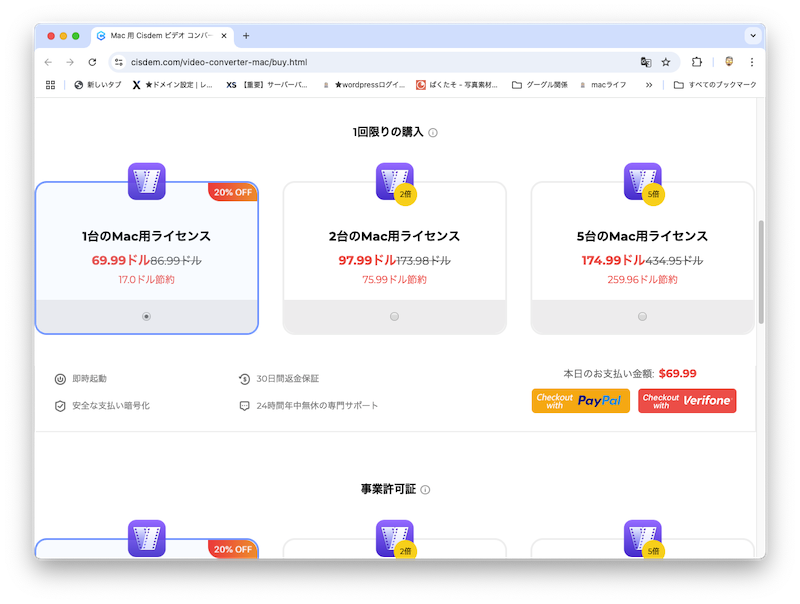
Task: Open the グーグル関係 bookmark folder
Action: coord(540,85)
